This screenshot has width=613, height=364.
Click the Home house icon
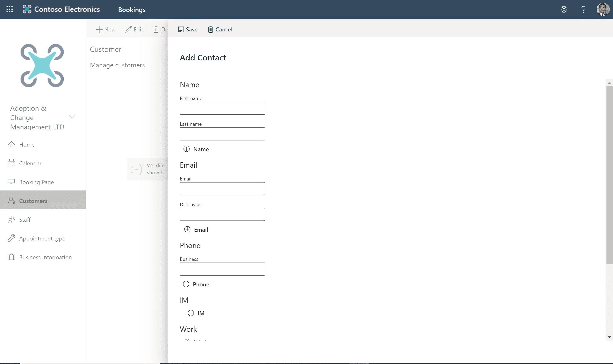[x=11, y=144]
